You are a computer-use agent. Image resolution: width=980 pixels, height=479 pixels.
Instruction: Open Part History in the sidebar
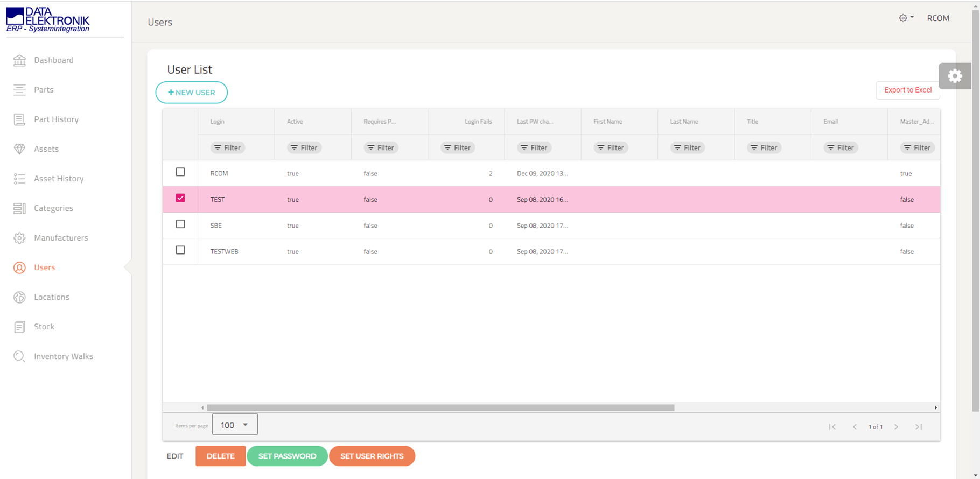(56, 119)
